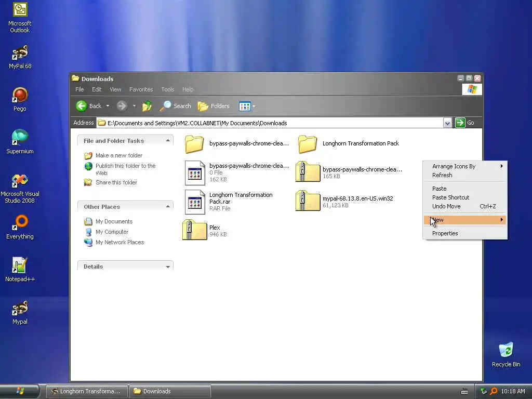Open the on-screen keyboard taskbar icon
The image size is (532, 399).
click(x=464, y=392)
